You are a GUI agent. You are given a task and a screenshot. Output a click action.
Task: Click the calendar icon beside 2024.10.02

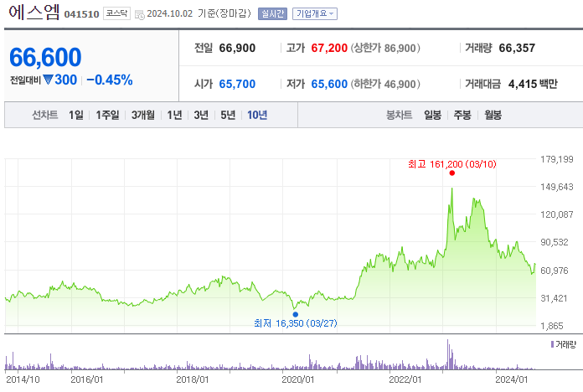point(140,15)
